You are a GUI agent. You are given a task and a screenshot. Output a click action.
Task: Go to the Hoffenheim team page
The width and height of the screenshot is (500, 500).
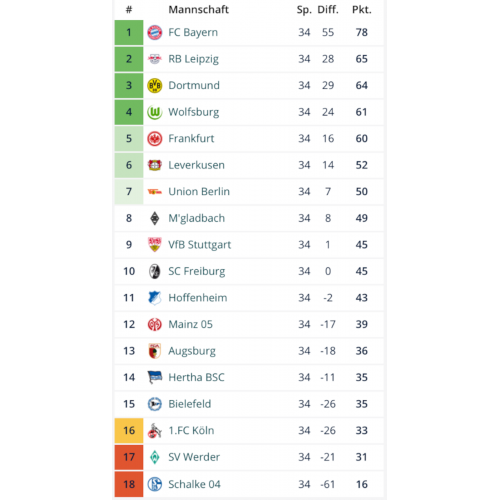198,298
